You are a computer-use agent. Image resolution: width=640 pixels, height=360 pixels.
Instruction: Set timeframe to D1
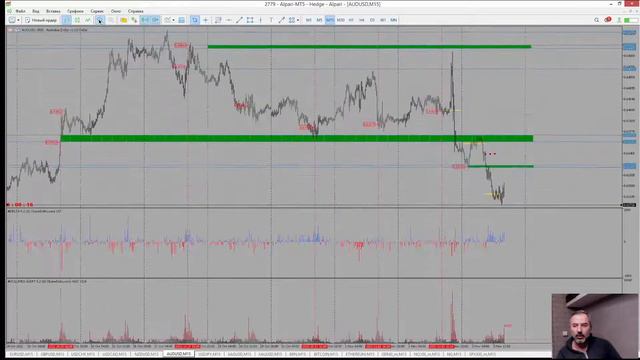372,20
